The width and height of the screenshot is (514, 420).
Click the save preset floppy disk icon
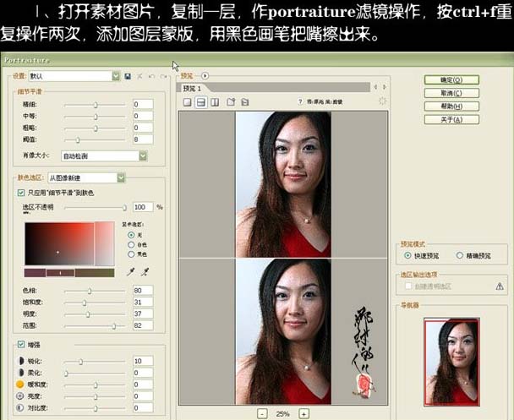click(x=128, y=76)
